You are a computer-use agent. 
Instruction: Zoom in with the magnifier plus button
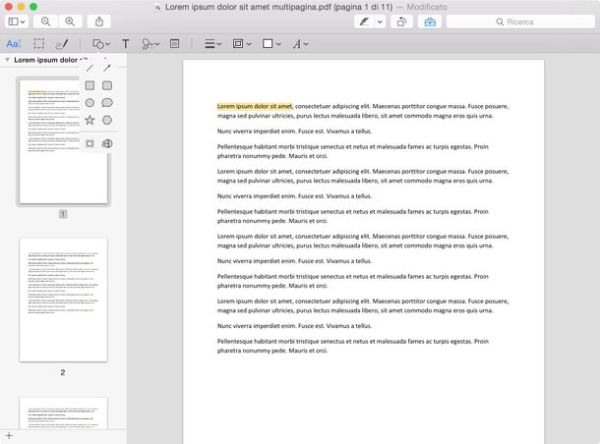tap(70, 22)
